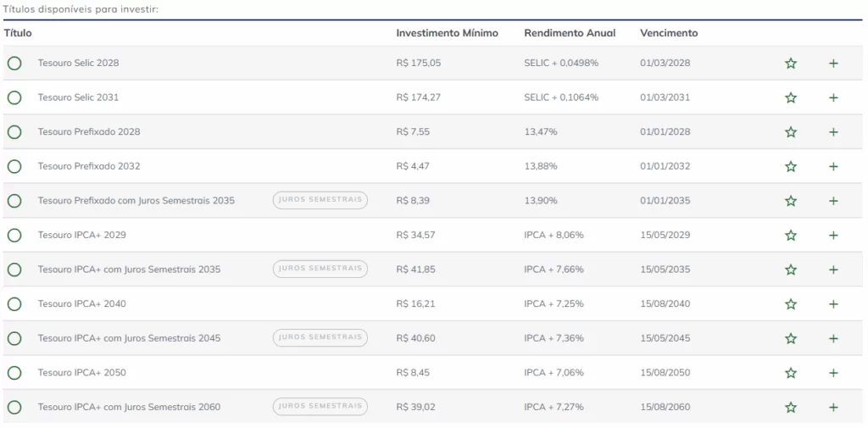Click the Investimento Mínimo column header
The image size is (868, 428).
(447, 33)
